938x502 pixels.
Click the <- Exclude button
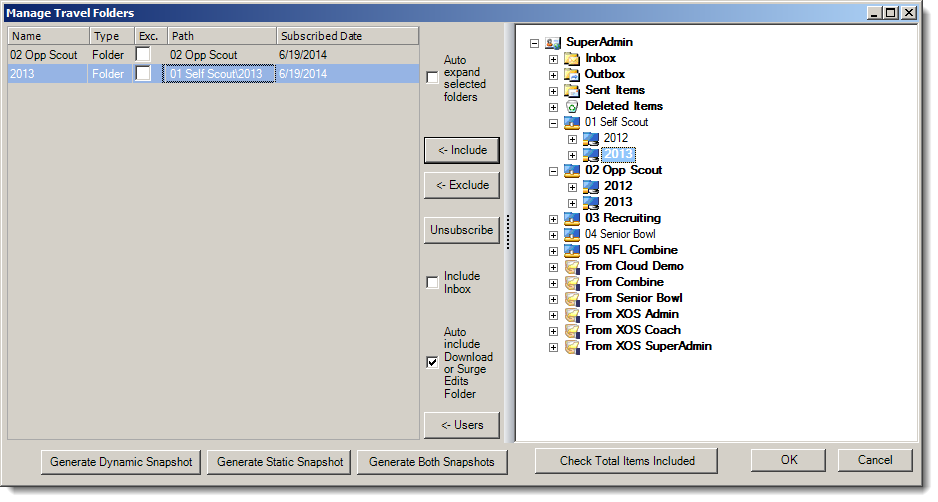coord(462,185)
